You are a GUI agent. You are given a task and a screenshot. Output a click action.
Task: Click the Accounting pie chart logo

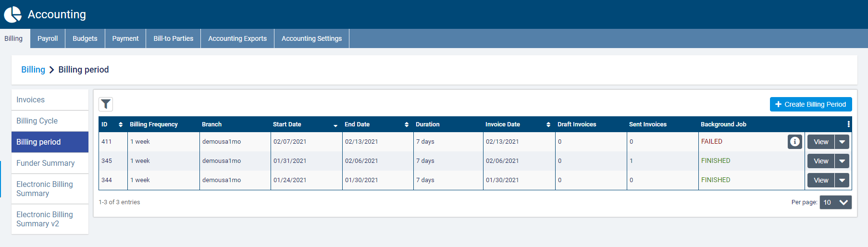tap(13, 14)
